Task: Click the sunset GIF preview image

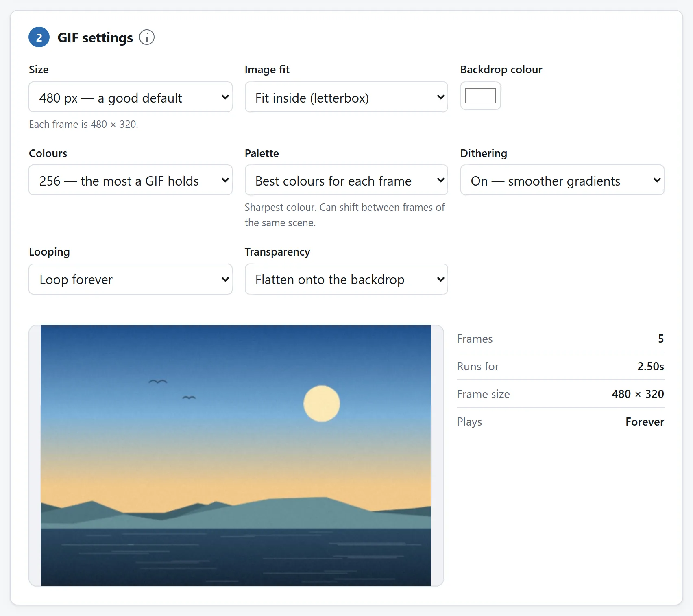Action: [236, 456]
